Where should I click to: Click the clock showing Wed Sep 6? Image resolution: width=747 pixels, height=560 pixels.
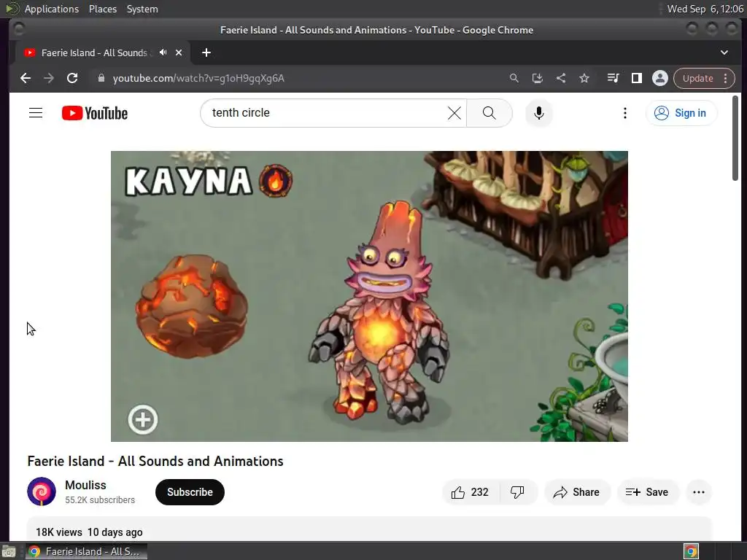pyautogui.click(x=705, y=9)
